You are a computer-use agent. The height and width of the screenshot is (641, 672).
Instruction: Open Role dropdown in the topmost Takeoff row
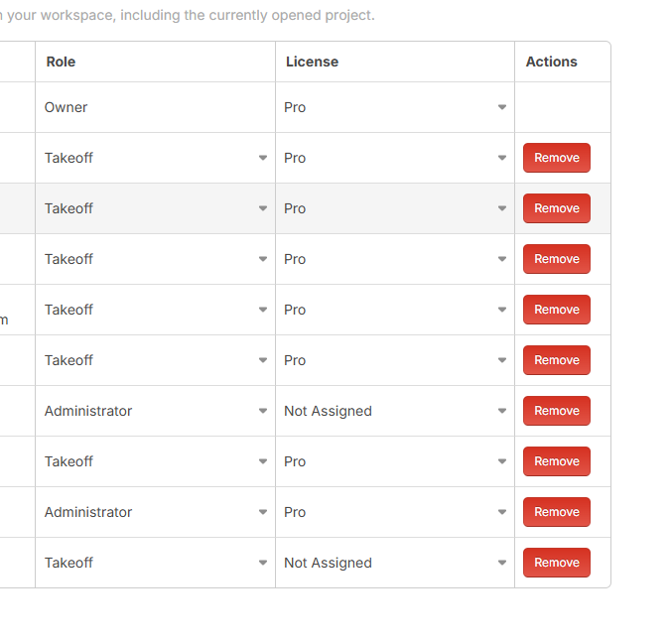point(156,158)
